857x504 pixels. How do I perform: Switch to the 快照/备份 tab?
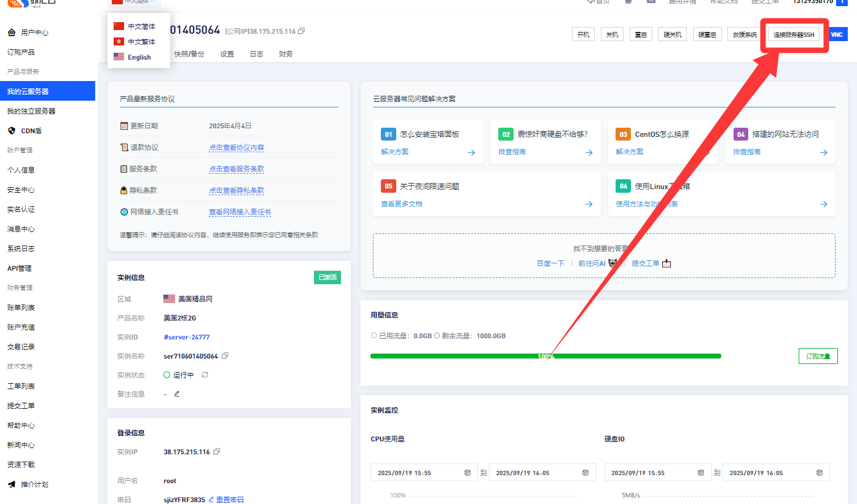coord(189,54)
